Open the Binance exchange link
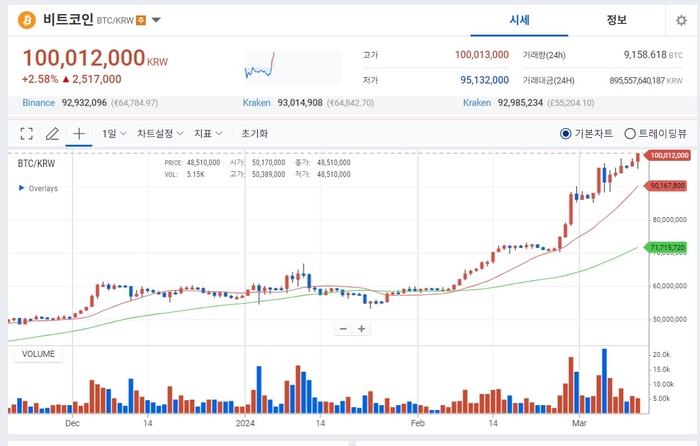The width and height of the screenshot is (700, 446). point(39,103)
